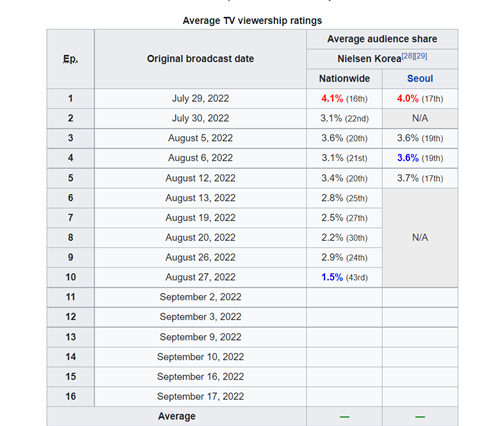The height and width of the screenshot is (426, 492).
Task: Click the blue 1.5% nationwide rating
Action: 332,277
